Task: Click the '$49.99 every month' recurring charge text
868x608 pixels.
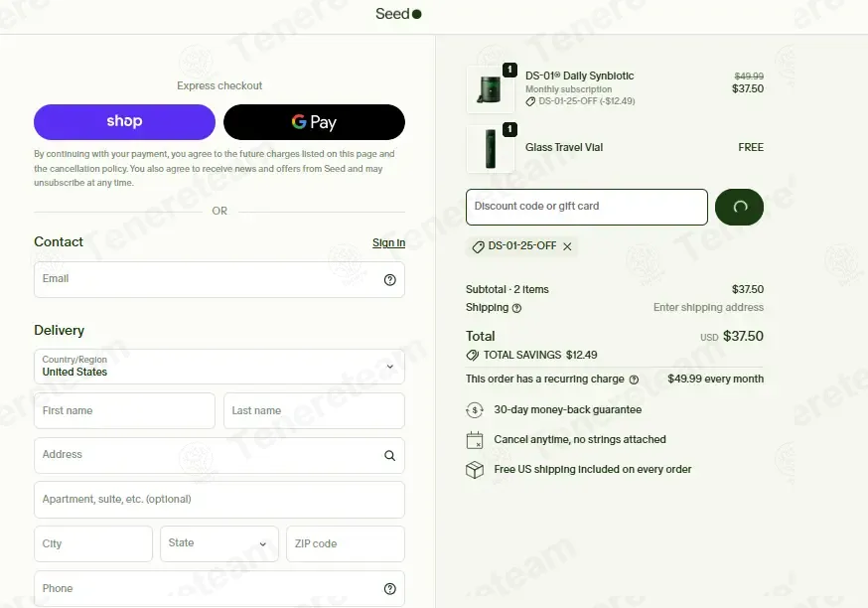Action: tap(715, 380)
